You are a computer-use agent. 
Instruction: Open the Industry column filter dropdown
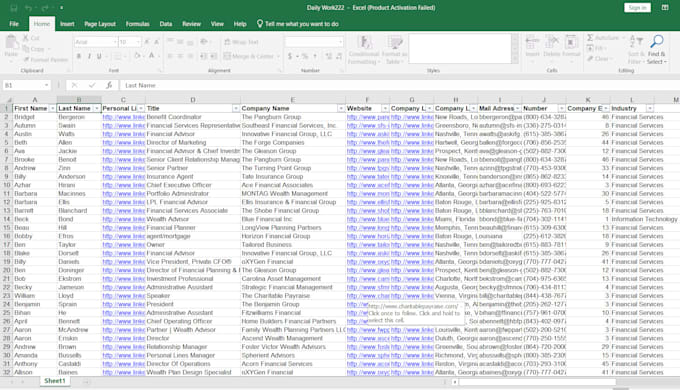tap(650, 108)
